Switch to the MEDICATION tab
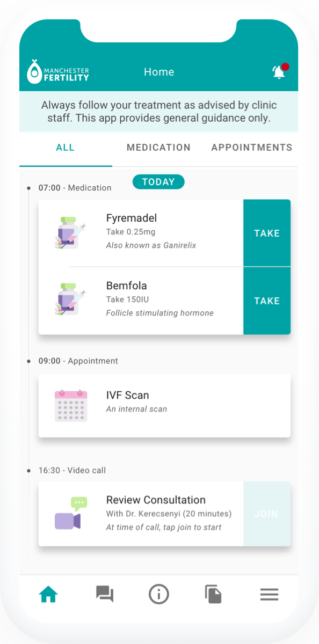 pyautogui.click(x=158, y=148)
